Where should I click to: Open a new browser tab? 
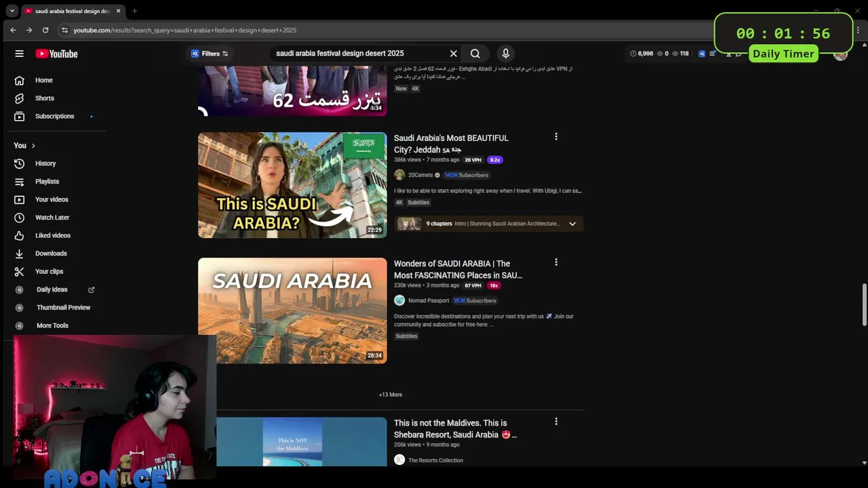tap(134, 11)
